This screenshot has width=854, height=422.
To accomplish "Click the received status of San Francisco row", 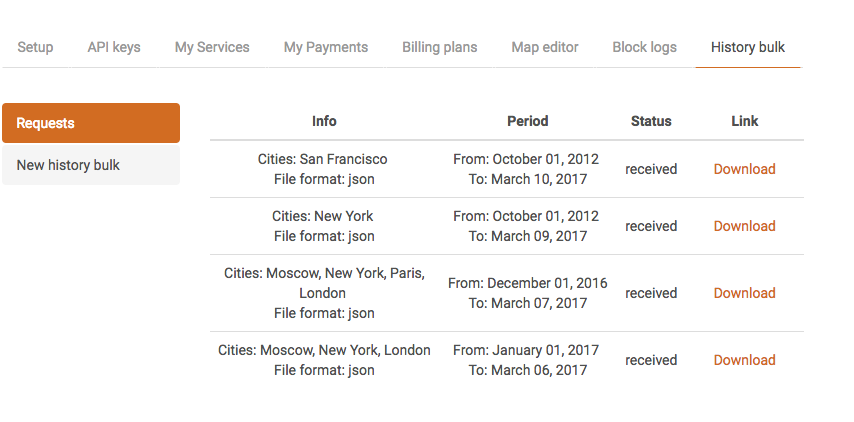I will (651, 169).
